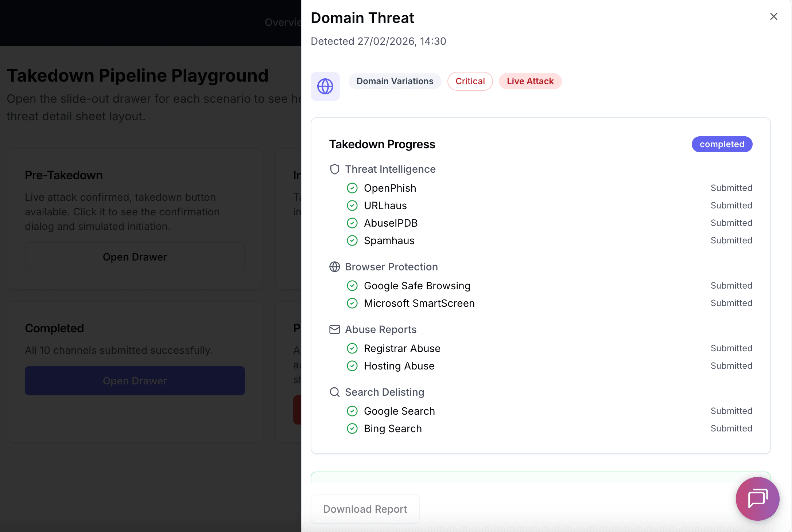Click Submitted status for Spamhaus
Viewport: 792px width, 532px height.
click(731, 240)
